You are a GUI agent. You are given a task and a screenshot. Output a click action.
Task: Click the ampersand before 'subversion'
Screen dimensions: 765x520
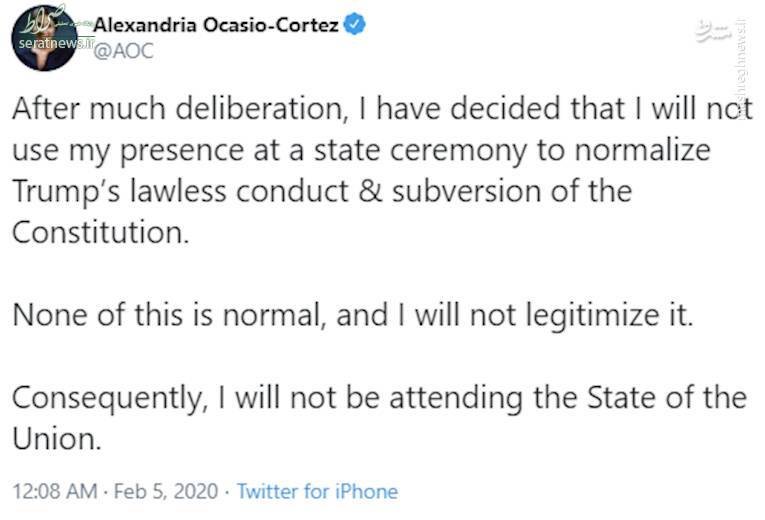tap(370, 191)
